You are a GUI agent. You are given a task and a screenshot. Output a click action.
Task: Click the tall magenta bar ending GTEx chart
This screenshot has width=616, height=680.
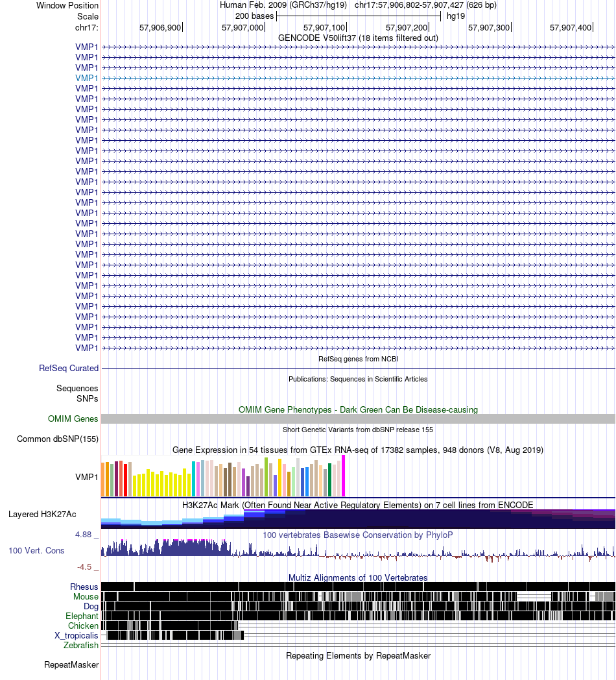click(343, 476)
